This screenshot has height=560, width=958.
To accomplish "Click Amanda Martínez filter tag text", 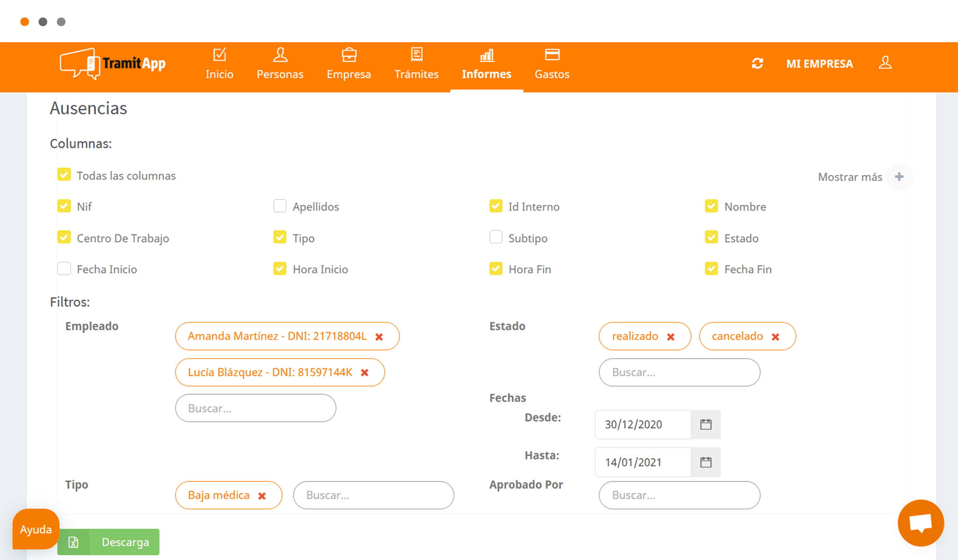I will point(277,336).
